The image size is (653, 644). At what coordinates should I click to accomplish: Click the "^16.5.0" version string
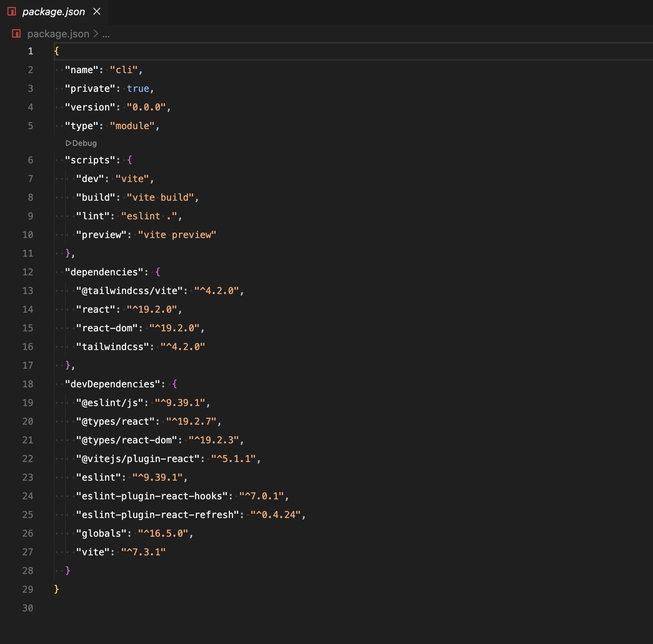163,533
